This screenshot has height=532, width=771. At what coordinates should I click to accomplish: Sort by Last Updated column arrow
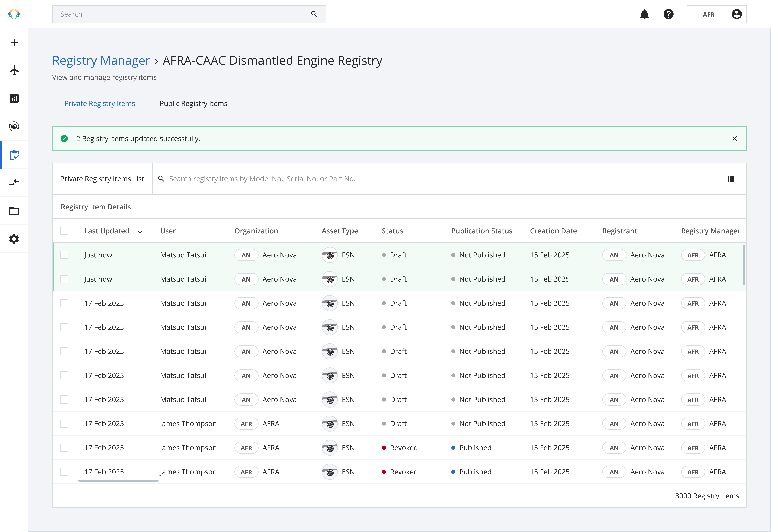(140, 231)
